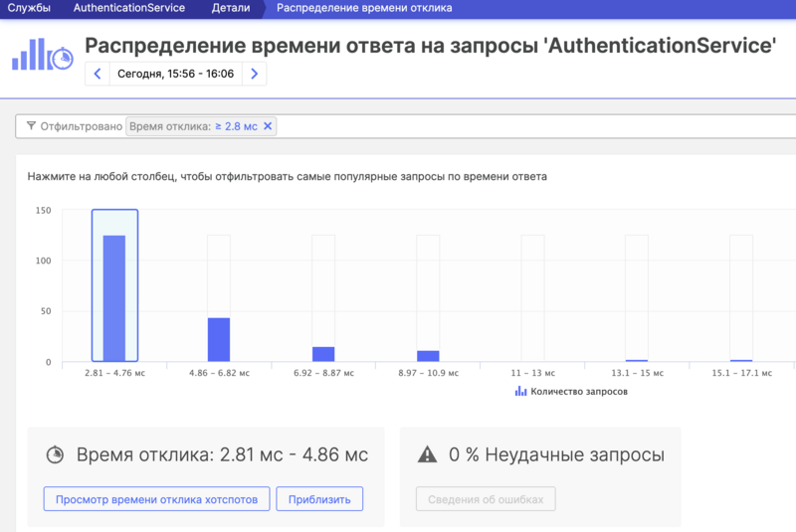This screenshot has height=532, width=796.
Task: Click Просмотр времени отклика хотспотов button
Action: pos(156,499)
